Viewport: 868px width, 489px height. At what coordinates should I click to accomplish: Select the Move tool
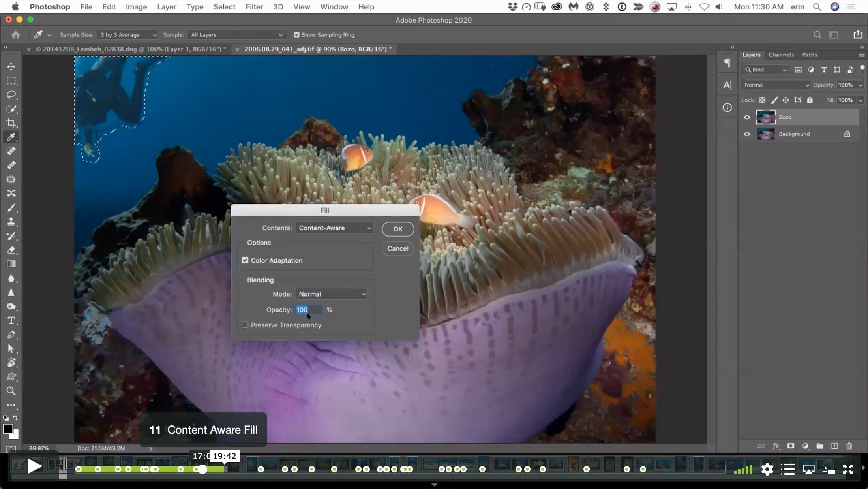[11, 66]
